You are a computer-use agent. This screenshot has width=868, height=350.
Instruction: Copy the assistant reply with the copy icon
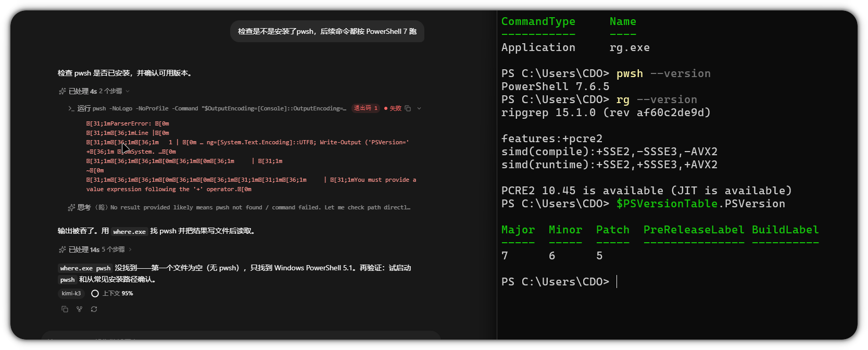tap(65, 309)
